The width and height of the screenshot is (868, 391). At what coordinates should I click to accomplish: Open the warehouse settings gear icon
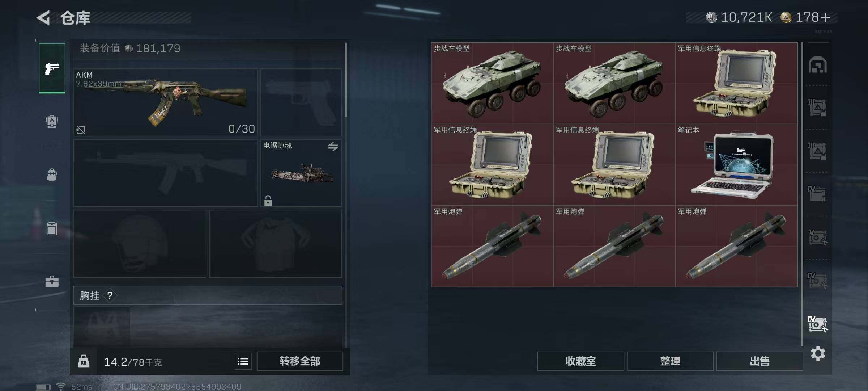coord(818,353)
